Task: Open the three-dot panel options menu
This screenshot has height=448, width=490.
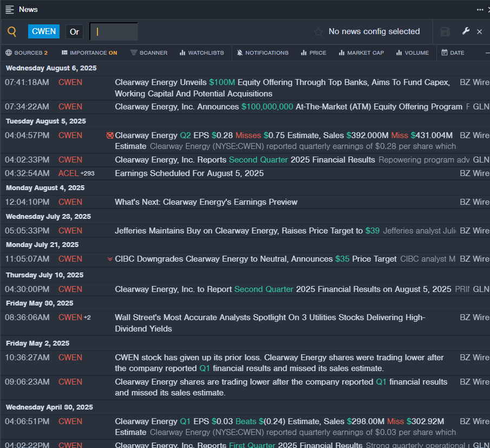Action: (480, 9)
